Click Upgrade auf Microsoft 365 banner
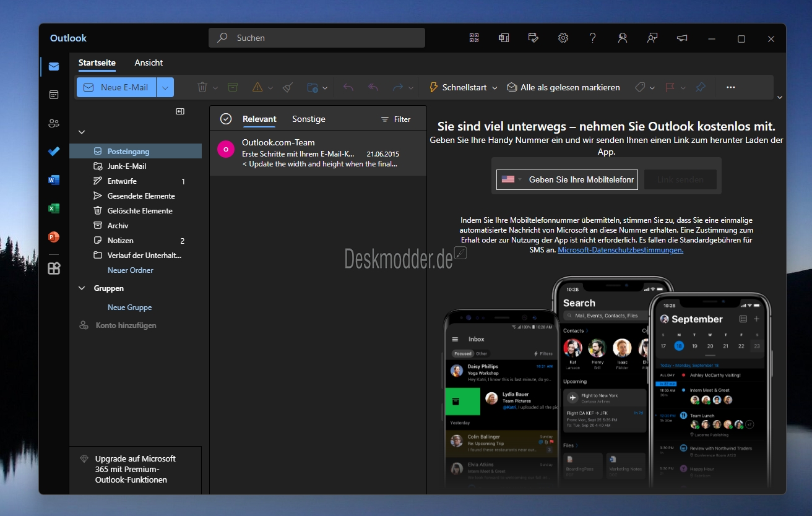The image size is (812, 516). pos(136,470)
